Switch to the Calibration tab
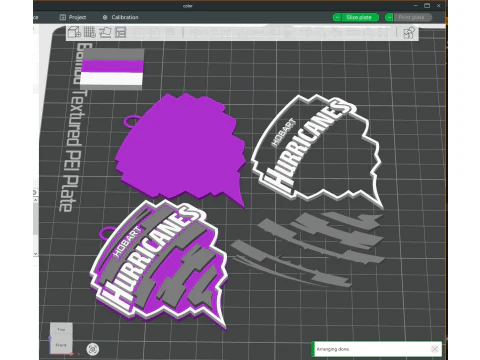 coord(120,17)
